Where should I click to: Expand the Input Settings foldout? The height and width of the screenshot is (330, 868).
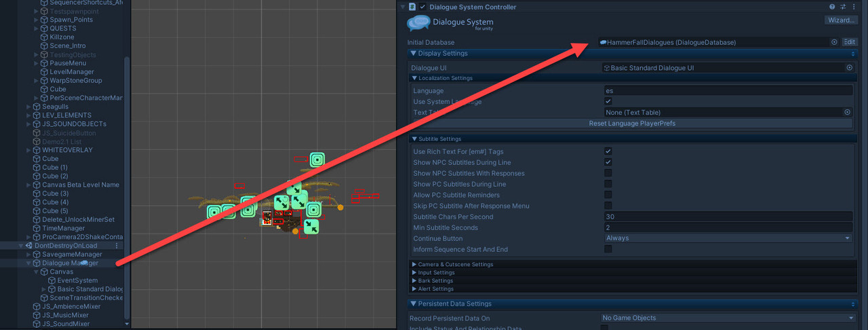point(415,272)
